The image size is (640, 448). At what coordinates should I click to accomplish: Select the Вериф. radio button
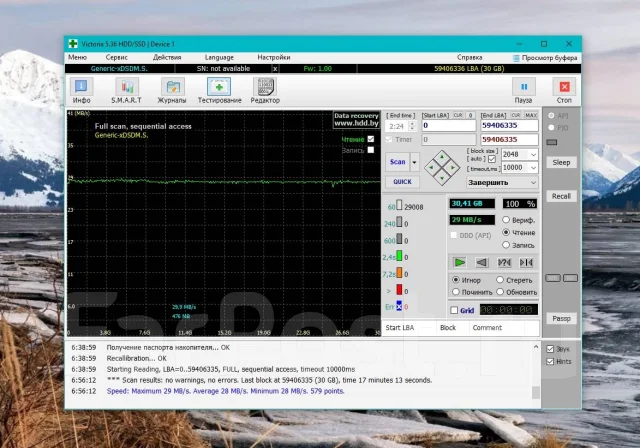(506, 220)
